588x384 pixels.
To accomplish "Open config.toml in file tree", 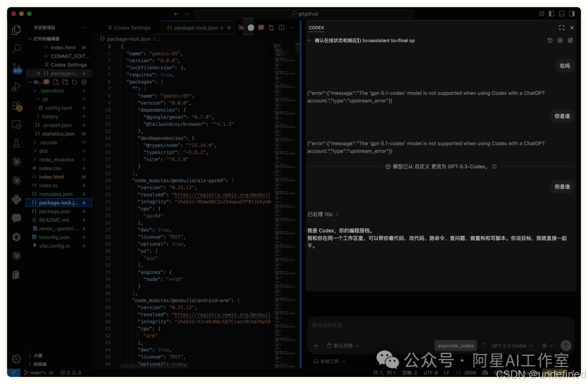I will tap(58, 108).
